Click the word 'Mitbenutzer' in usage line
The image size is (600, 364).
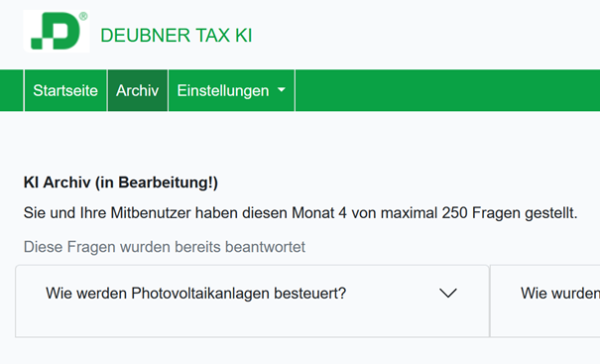point(151,213)
